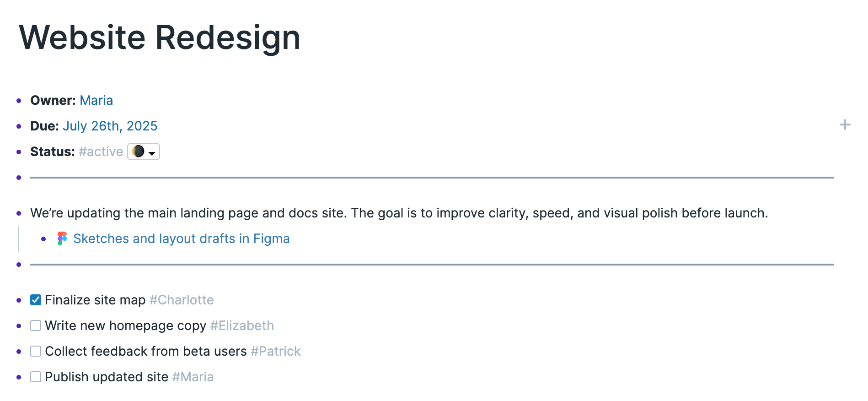Click the Website Redesign title
Viewport: 868px width, 401px height.
point(160,38)
